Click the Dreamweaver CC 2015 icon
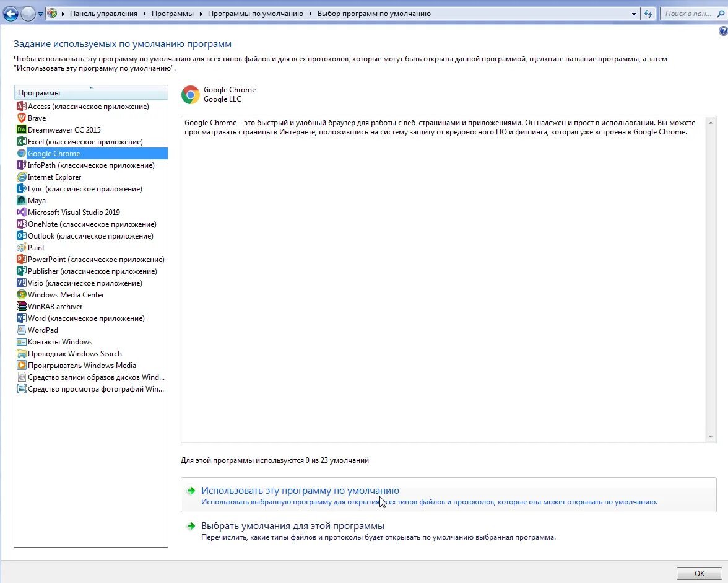This screenshot has height=583, width=728. coord(21,129)
